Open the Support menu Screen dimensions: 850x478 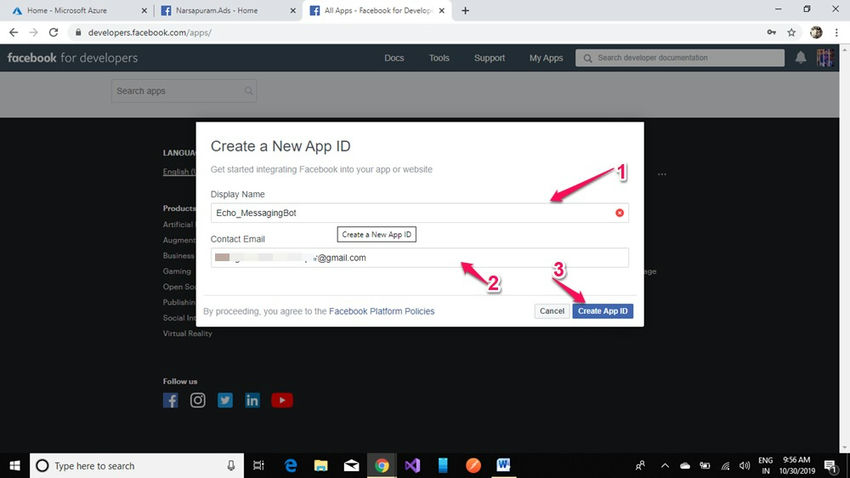(x=490, y=58)
